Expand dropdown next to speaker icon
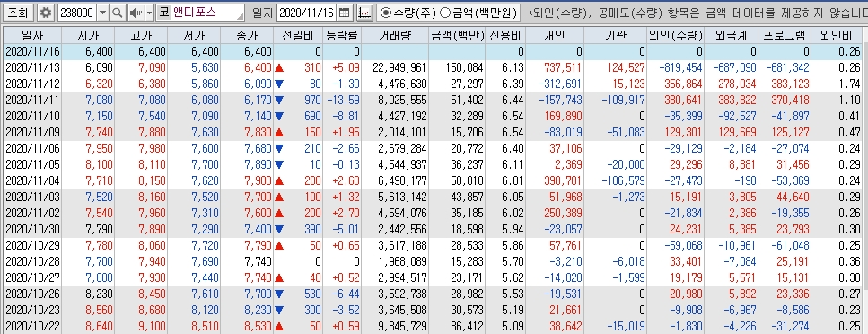This screenshot has height=334, width=868. [x=150, y=13]
